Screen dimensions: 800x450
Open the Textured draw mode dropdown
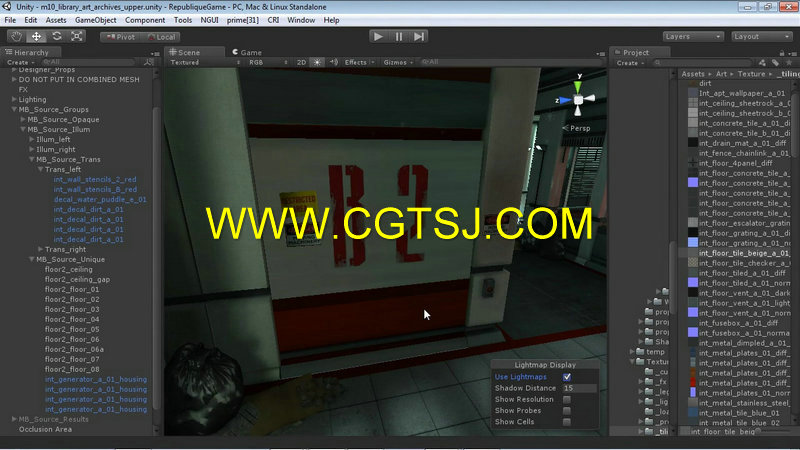[x=205, y=62]
